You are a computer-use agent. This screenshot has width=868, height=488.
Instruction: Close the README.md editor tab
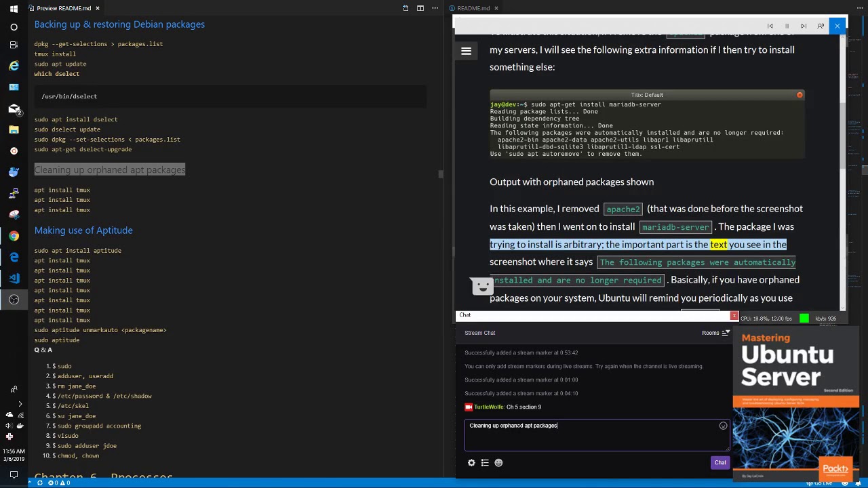pyautogui.click(x=496, y=8)
